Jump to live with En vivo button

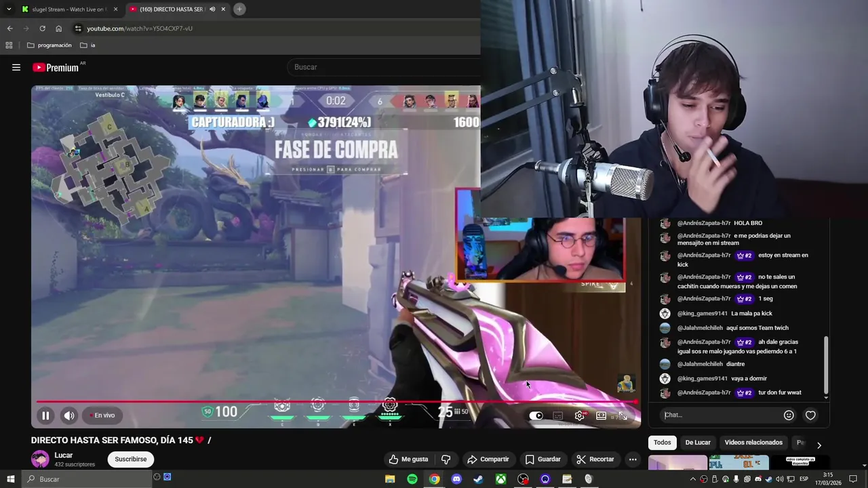[x=102, y=415]
